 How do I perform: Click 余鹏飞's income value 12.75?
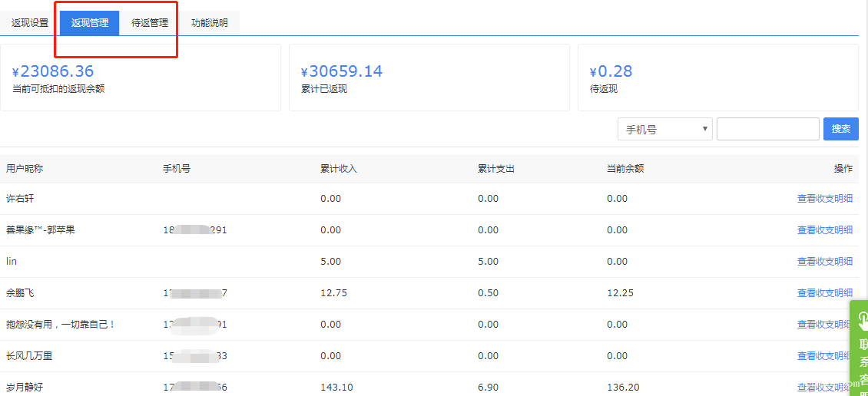pos(334,293)
